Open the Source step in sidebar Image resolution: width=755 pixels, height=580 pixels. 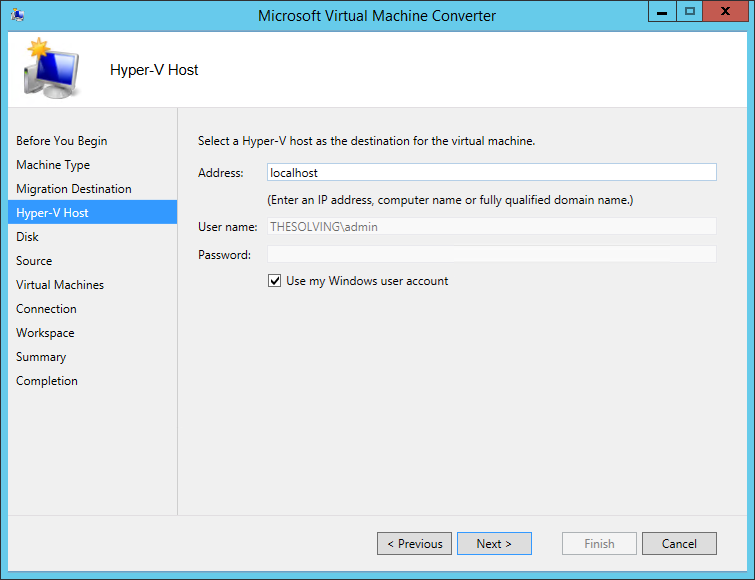pos(34,261)
